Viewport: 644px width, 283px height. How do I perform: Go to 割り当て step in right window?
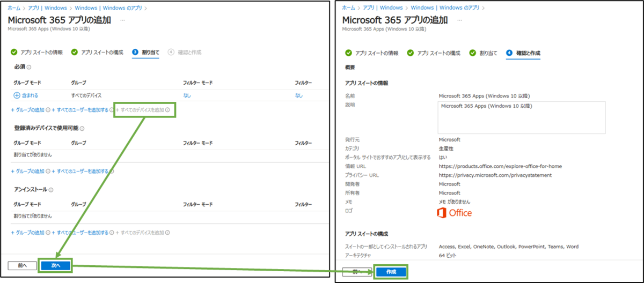coord(484,53)
